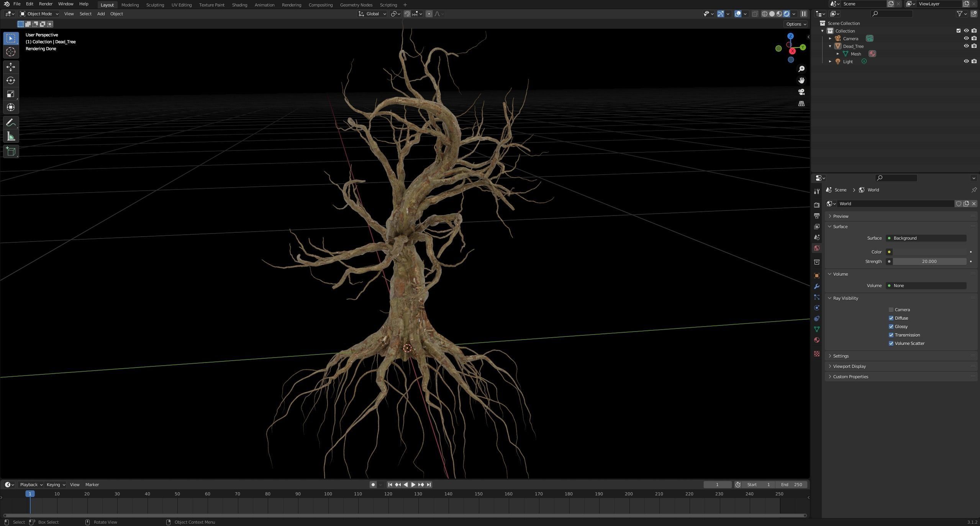This screenshot has width=980, height=526.
Task: Select the Measure tool
Action: [11, 136]
